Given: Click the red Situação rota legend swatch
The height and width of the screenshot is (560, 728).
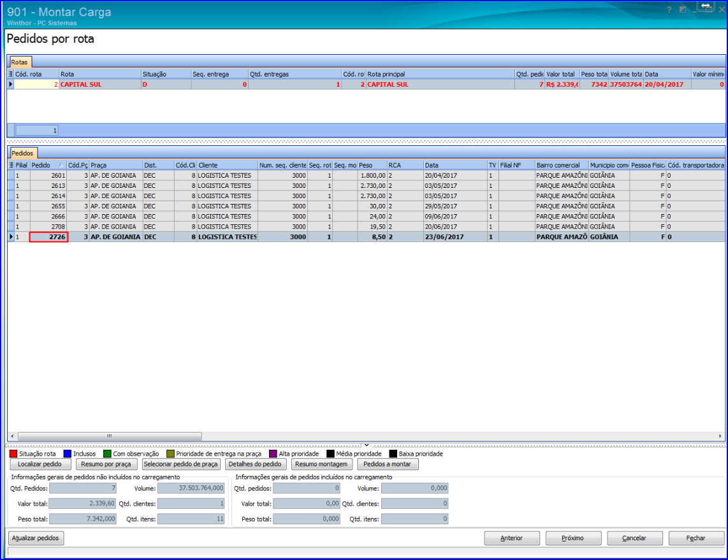Looking at the screenshot, I should (13, 454).
